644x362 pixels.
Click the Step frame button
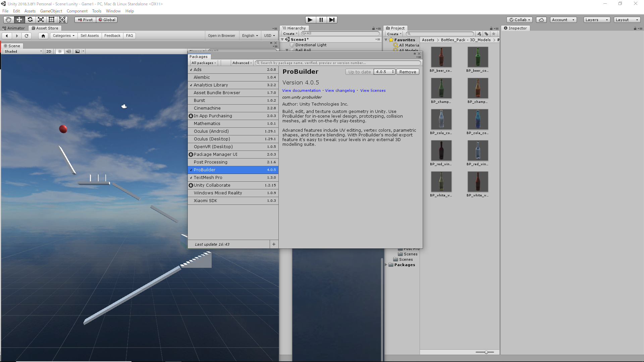pos(332,20)
